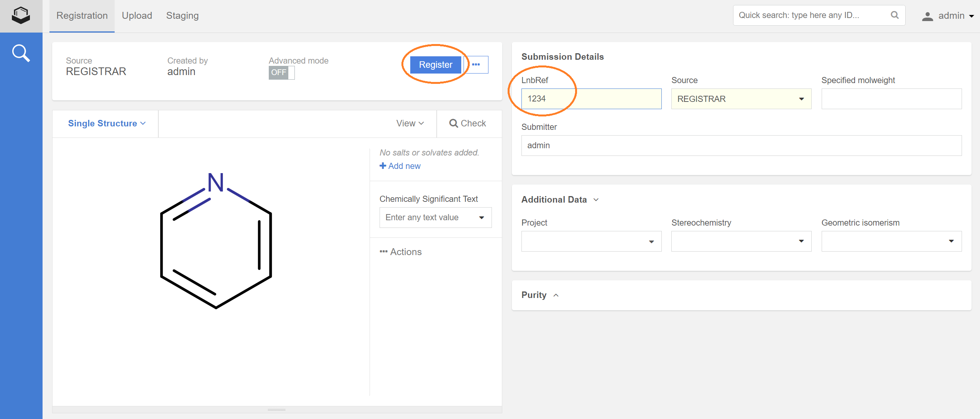Viewport: 980px width, 419px height.
Task: Open Chemically Significant Text combo box
Action: tap(436, 218)
